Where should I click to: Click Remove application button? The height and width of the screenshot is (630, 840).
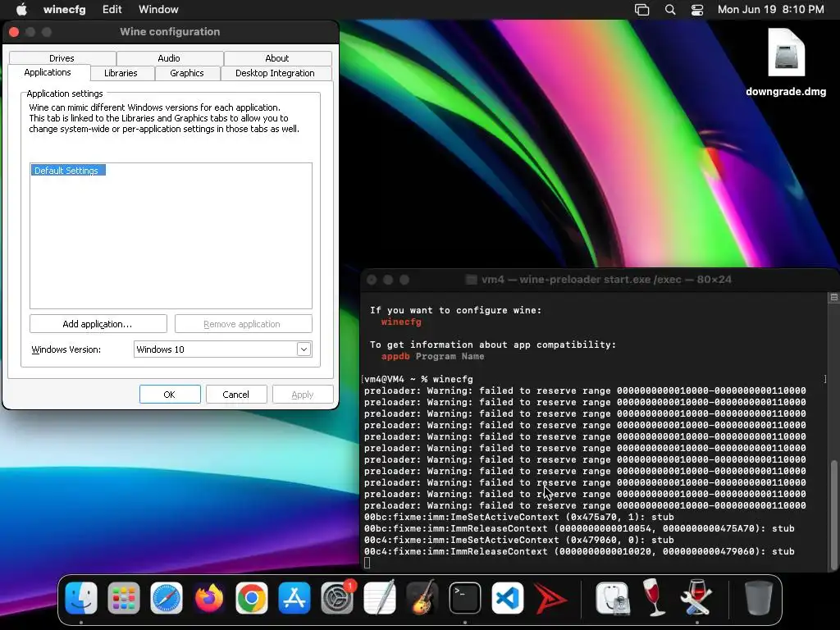coord(243,324)
